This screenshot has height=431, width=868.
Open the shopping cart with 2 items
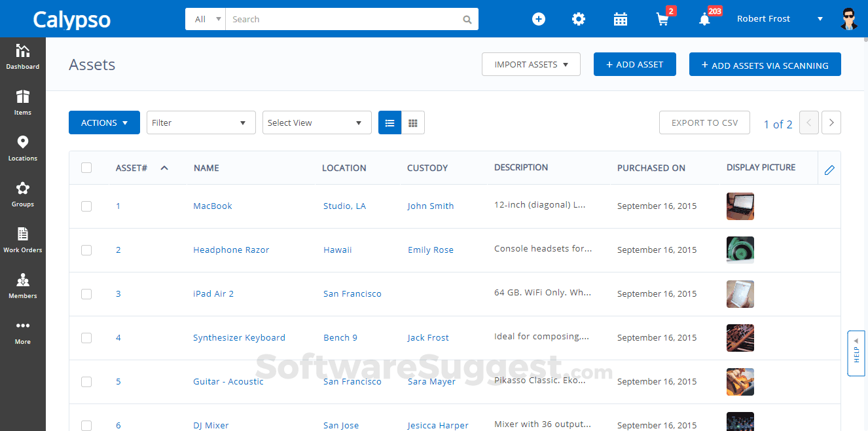662,19
